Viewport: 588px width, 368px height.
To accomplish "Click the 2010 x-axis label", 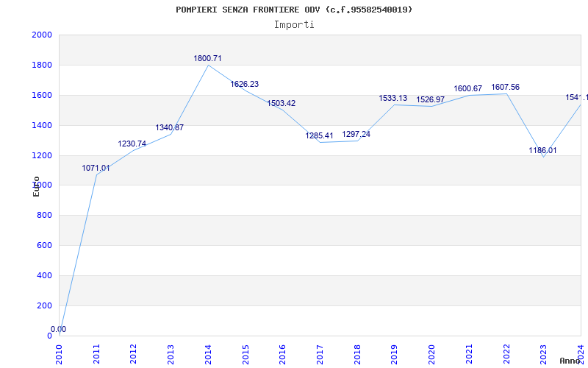I will [x=59, y=354].
